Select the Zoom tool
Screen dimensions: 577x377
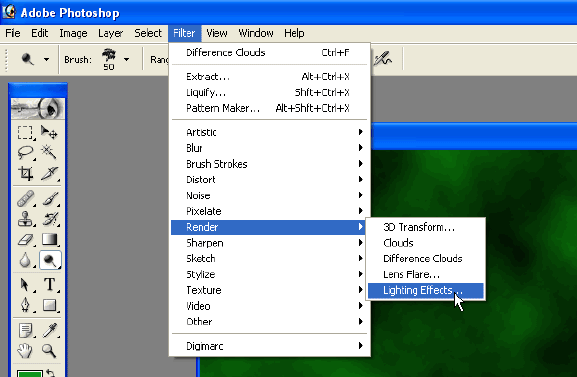click(x=49, y=351)
